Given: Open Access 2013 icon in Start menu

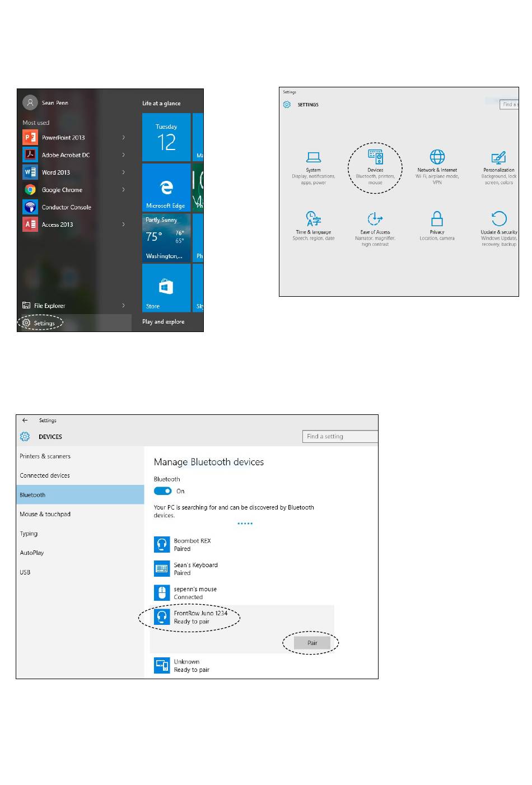Looking at the screenshot, I should (30, 225).
